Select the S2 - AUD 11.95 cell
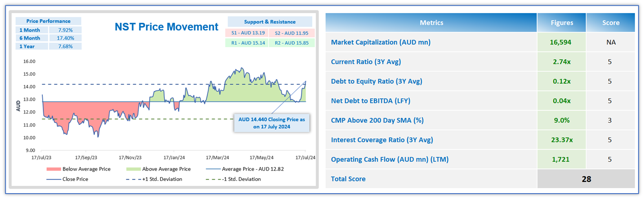Image resolution: width=644 pixels, height=199 pixels. (x=291, y=33)
